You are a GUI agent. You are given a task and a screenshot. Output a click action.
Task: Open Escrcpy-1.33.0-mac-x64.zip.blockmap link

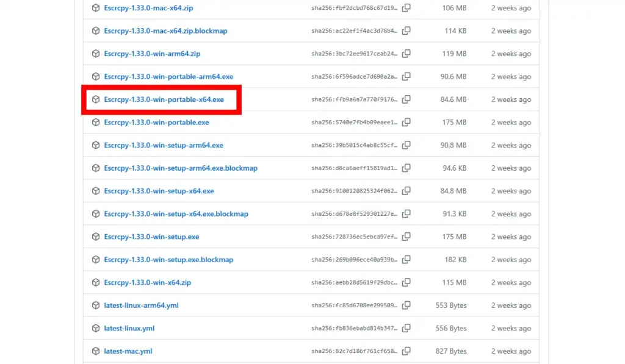[165, 31]
